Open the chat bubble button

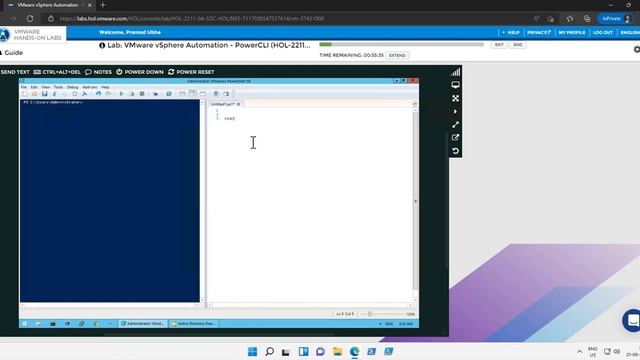[x=632, y=320]
